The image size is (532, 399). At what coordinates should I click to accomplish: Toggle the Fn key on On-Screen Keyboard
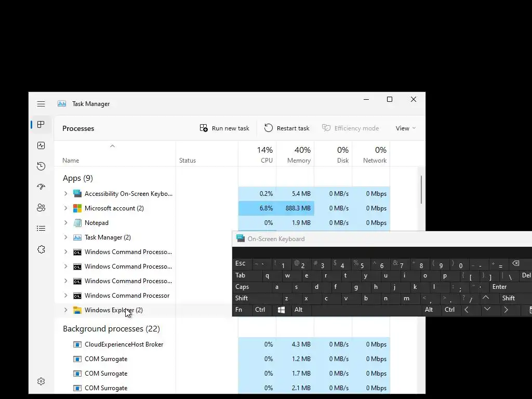(242, 310)
